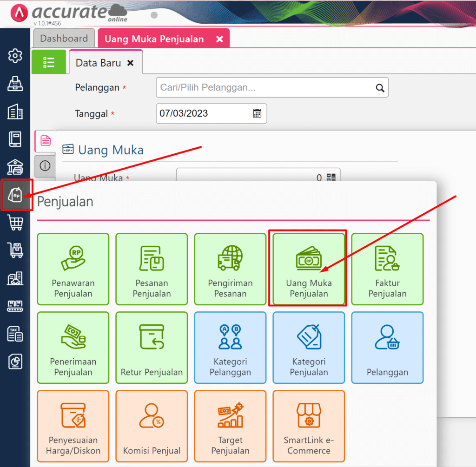The height and width of the screenshot is (467, 476).
Task: Close the Uang Muka Penjualan tab
Action: 219,39
